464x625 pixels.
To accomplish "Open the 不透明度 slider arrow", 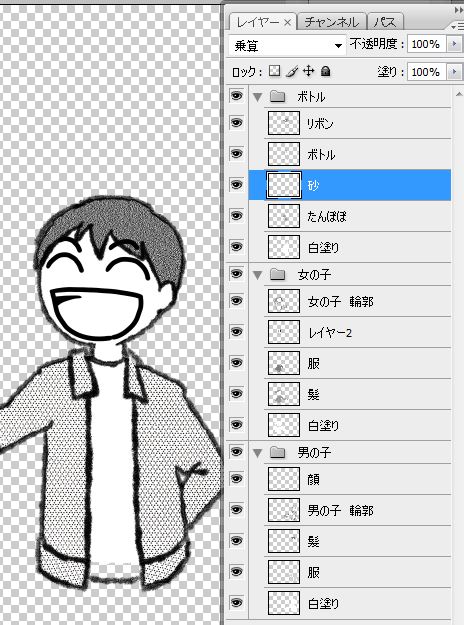I will coord(454,44).
